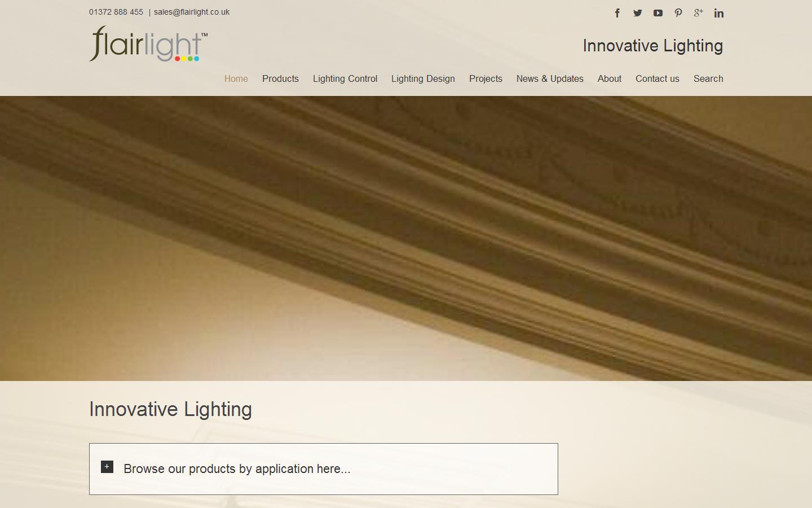This screenshot has width=812, height=508.
Task: Visit the About page
Action: 610,79
